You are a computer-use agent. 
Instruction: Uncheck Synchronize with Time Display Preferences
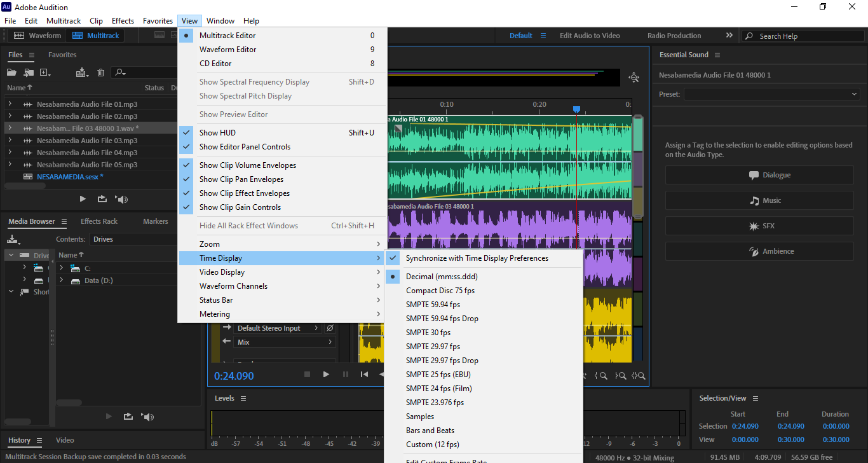(477, 258)
